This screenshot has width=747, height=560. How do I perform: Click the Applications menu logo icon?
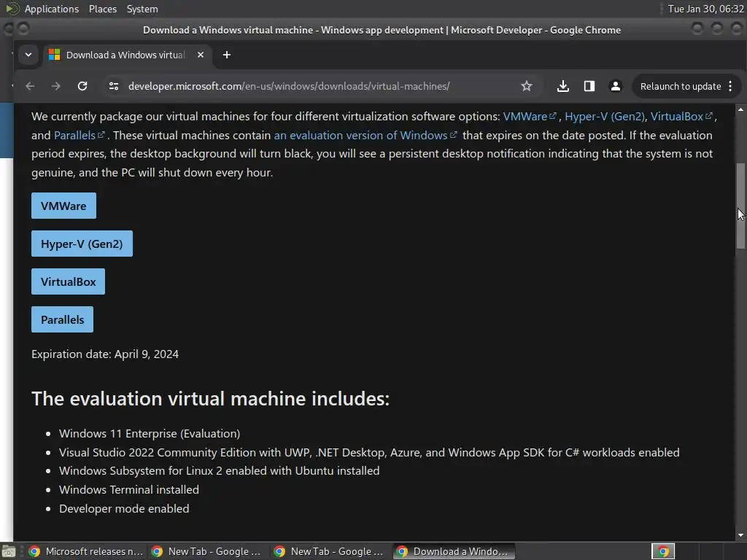(x=12, y=9)
